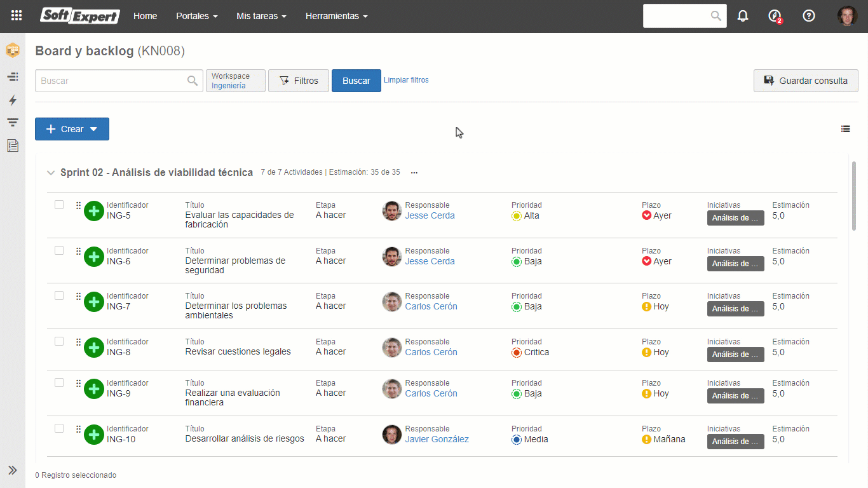Open the Portales dropdown menu
The width and height of the screenshot is (868, 488).
pyautogui.click(x=197, y=16)
